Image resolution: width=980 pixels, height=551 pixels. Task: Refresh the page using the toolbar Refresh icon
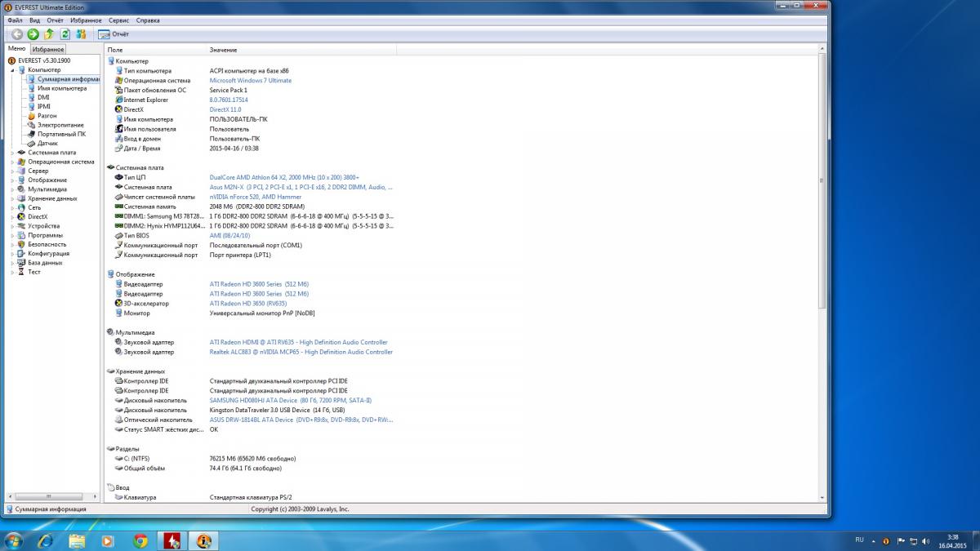(65, 34)
